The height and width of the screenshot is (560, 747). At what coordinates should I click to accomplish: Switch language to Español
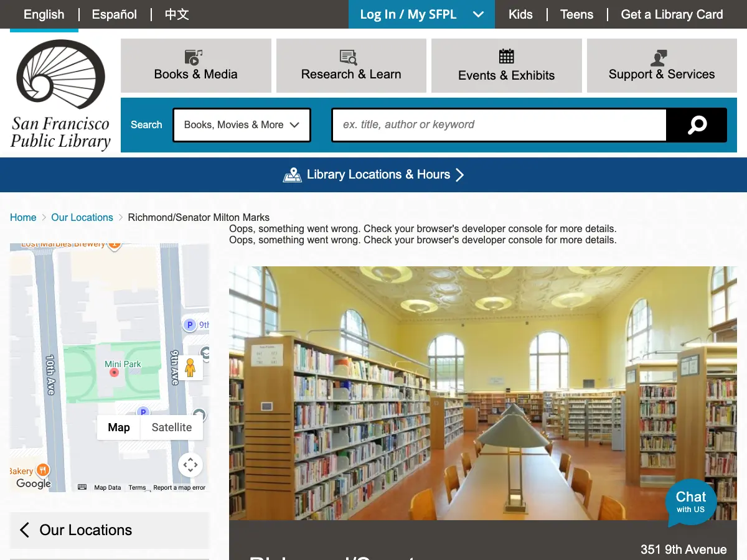tap(115, 14)
